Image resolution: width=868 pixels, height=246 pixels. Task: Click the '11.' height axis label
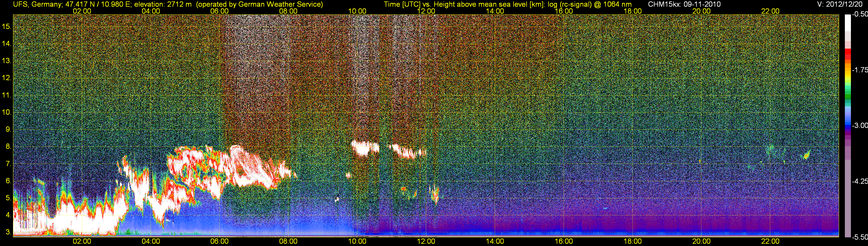pos(7,95)
